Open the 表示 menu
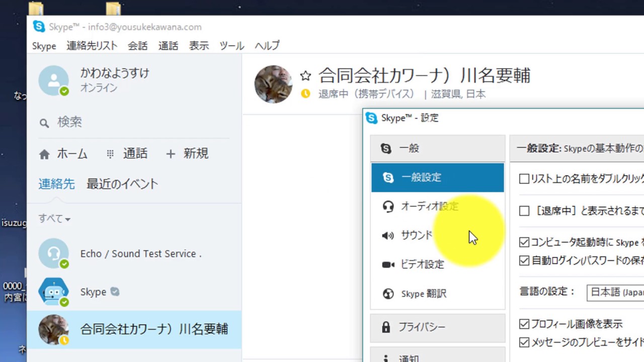644x362 pixels. tap(199, 46)
